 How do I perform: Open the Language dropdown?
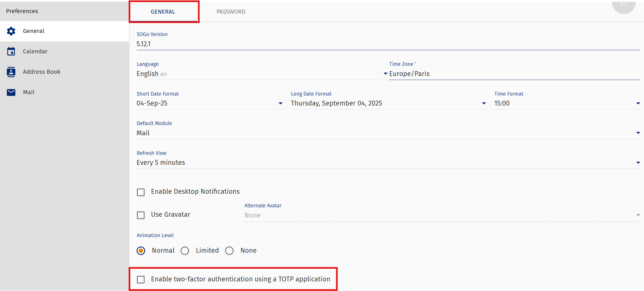tap(261, 74)
